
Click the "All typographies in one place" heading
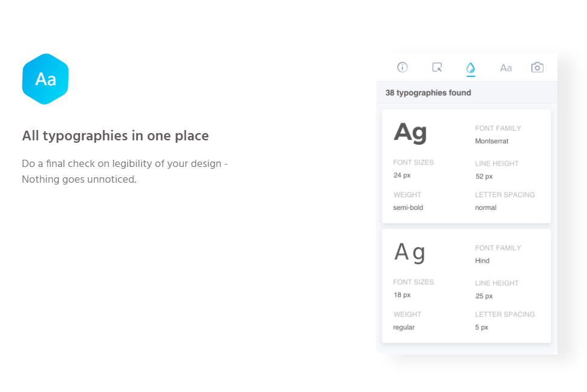[116, 136]
